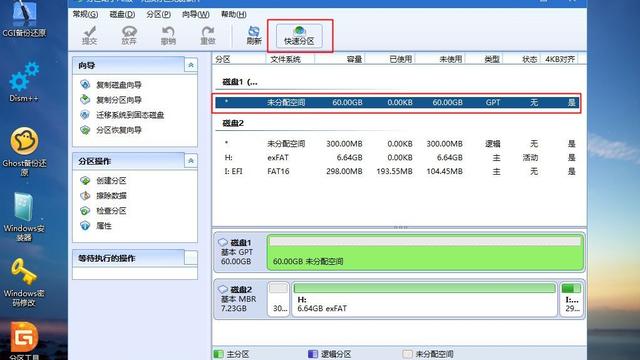Screen dimensions: 640x360
Task: Select the small 30... unallocated block of 磁盘2
Action: click(x=279, y=299)
